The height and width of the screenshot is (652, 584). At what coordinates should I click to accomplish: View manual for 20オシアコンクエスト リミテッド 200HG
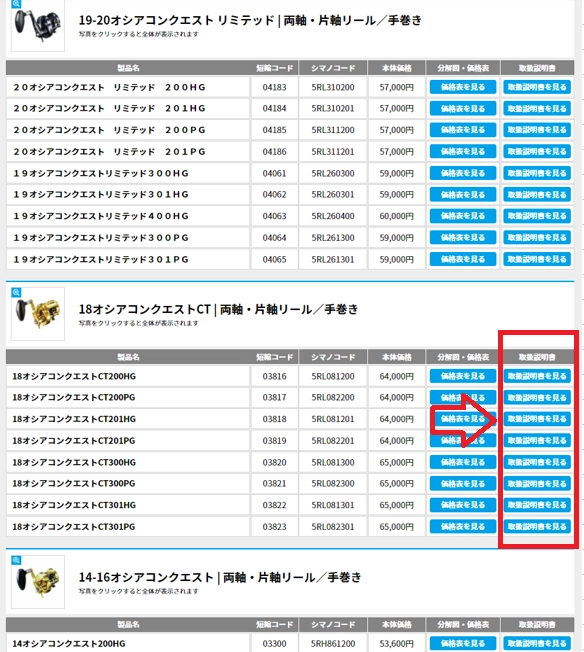click(537, 87)
